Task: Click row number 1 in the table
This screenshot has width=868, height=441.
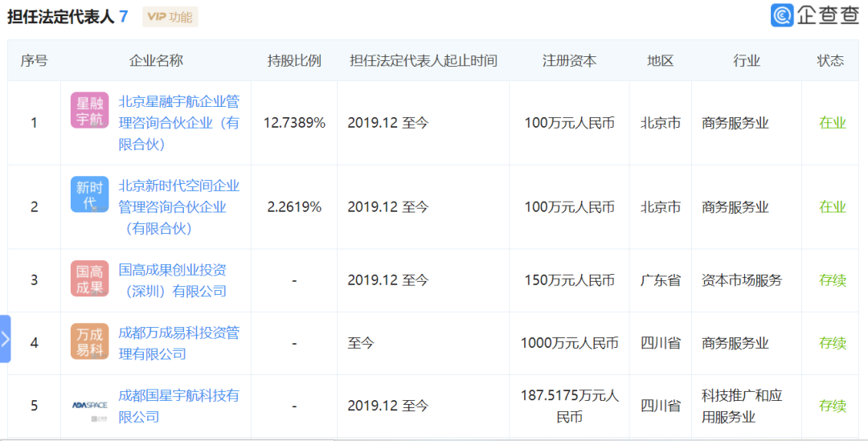Action: tap(34, 123)
